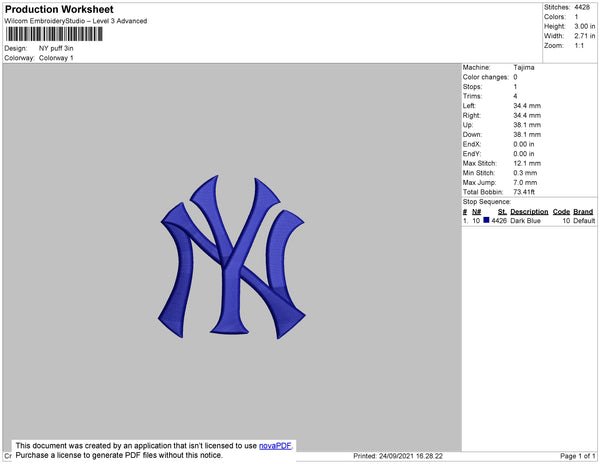The width and height of the screenshot is (600, 464).
Task: Click the 'Color changes:' label
Action: pyautogui.click(x=486, y=77)
